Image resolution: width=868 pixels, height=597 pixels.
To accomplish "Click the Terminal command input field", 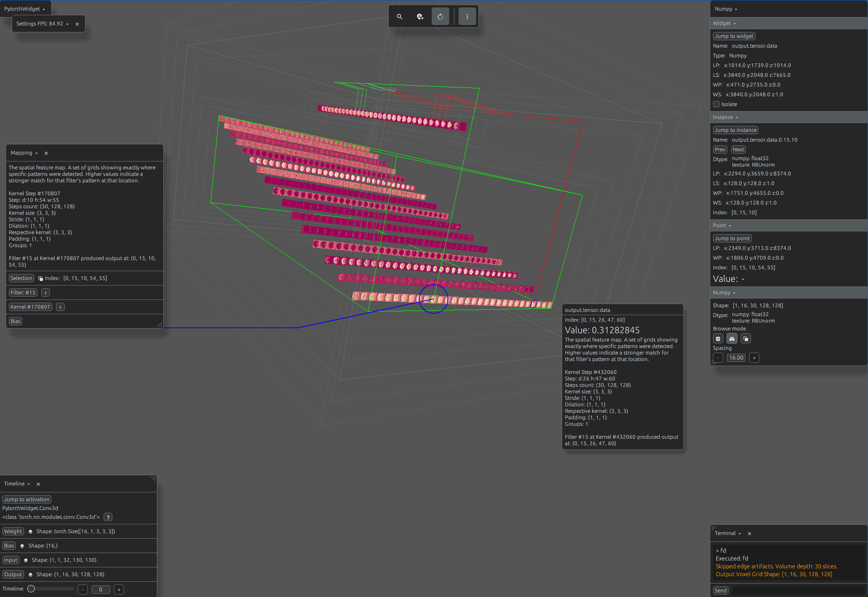I will 799,591.
